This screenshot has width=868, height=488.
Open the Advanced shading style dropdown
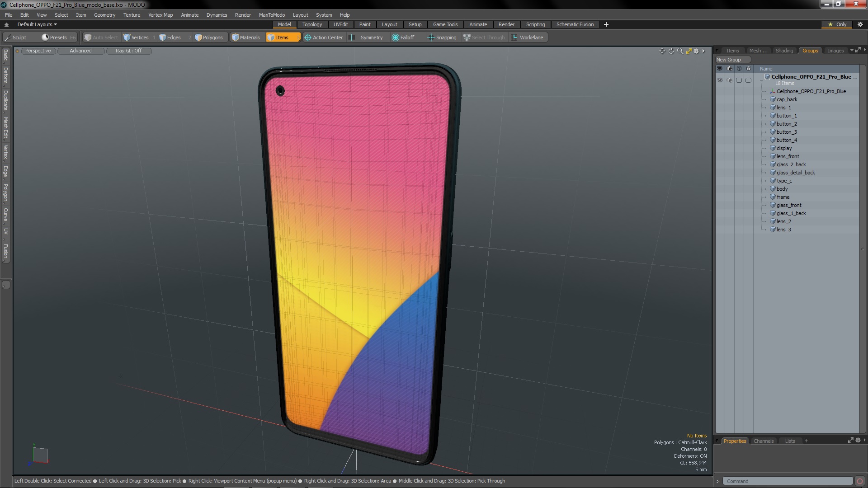click(81, 51)
